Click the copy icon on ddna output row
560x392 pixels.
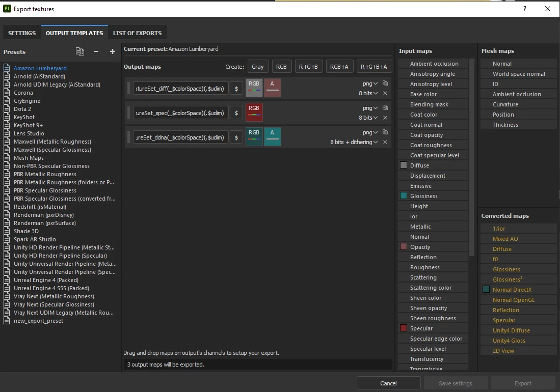(385, 132)
